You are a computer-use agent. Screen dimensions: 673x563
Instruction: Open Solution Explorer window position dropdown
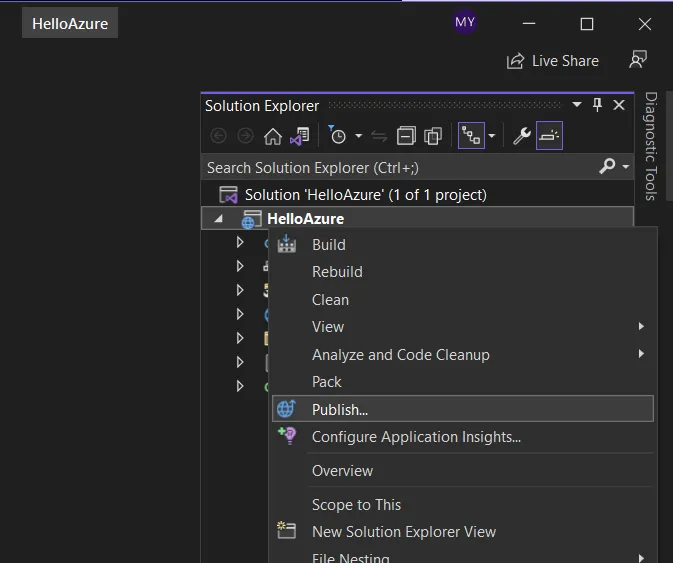pos(577,105)
